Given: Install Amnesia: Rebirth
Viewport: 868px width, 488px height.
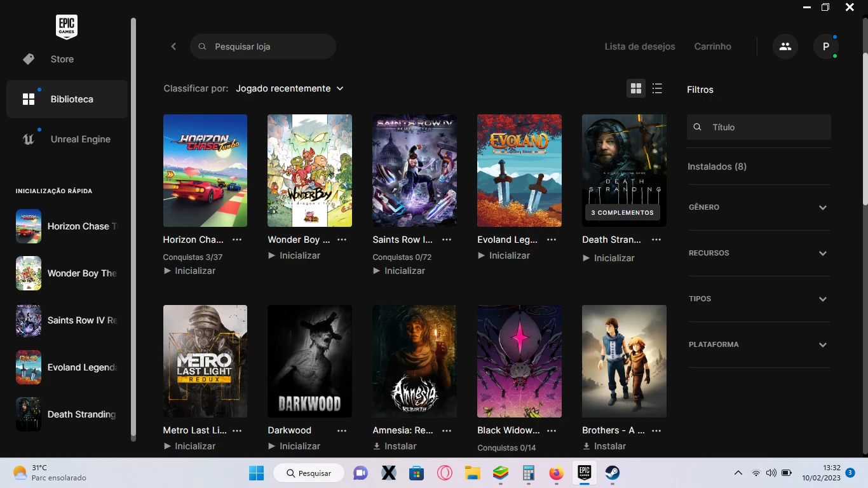Looking at the screenshot, I should (395, 446).
